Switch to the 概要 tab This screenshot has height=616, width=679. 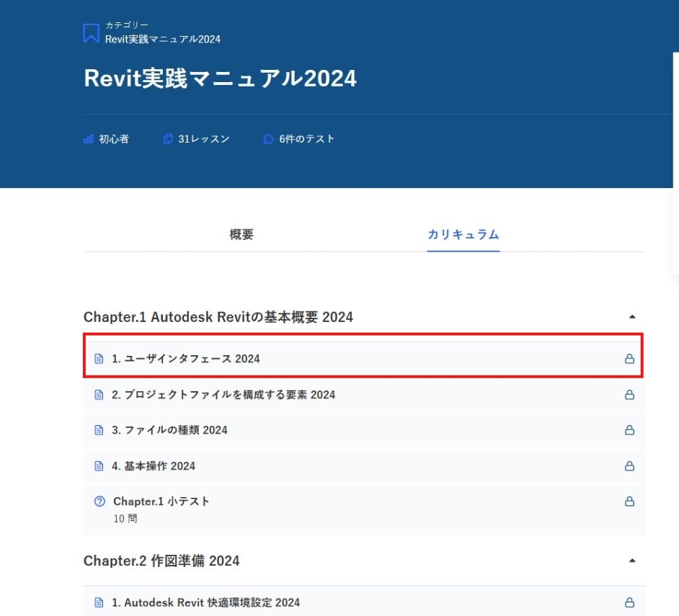(x=241, y=234)
